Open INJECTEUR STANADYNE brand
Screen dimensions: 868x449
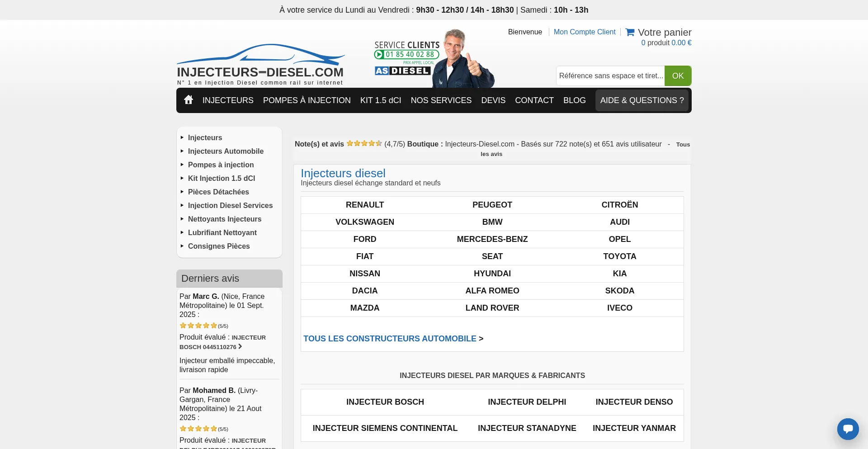(527, 428)
